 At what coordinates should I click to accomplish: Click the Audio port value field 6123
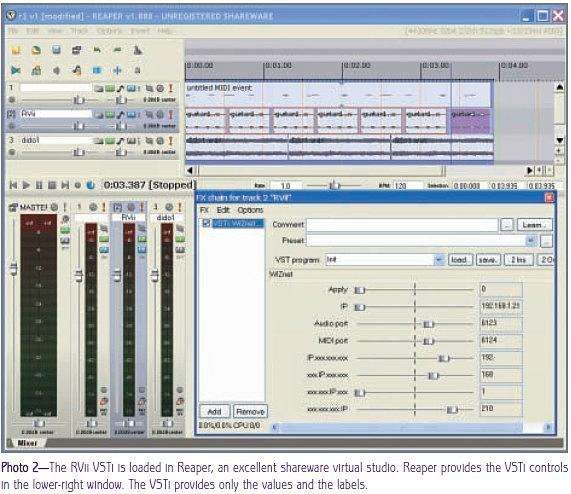tap(501, 323)
